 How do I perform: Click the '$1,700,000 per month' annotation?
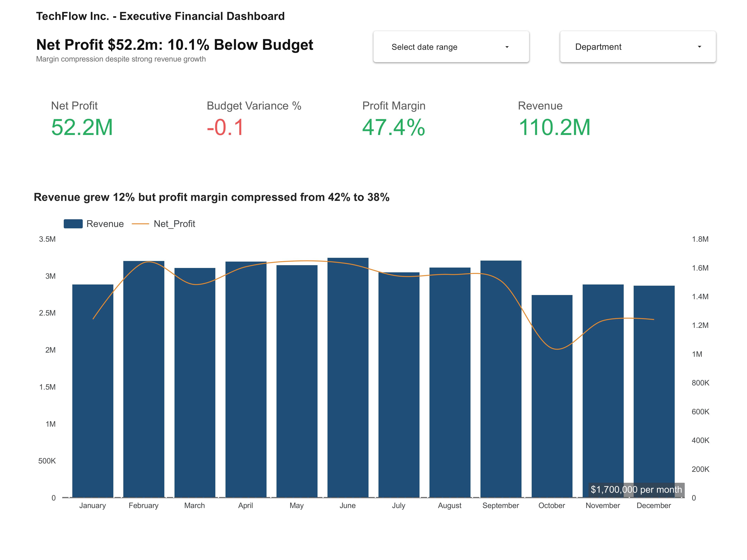pyautogui.click(x=636, y=490)
